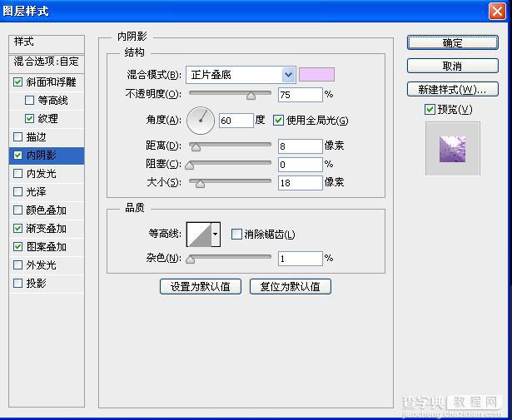Viewport: 512px width, 420px height.
Task: Select the 斜面和浮雕 style label
Action: pyautogui.click(x=52, y=82)
